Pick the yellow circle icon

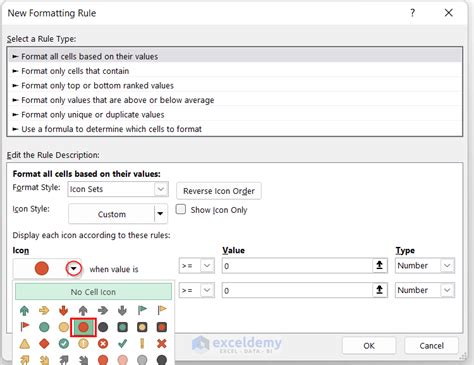[63, 327]
